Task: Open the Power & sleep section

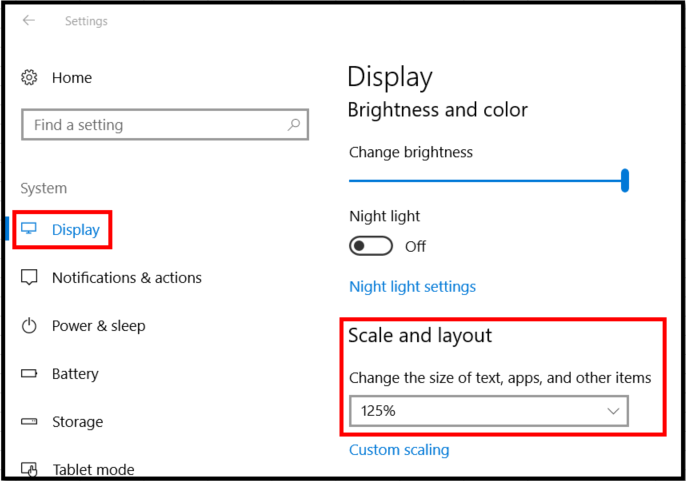Action: pyautogui.click(x=98, y=325)
